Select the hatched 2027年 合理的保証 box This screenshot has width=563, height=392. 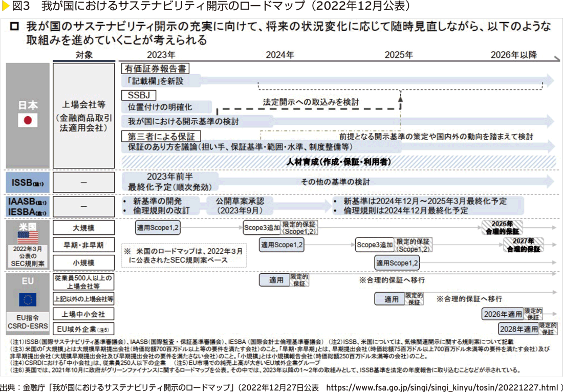click(x=523, y=245)
